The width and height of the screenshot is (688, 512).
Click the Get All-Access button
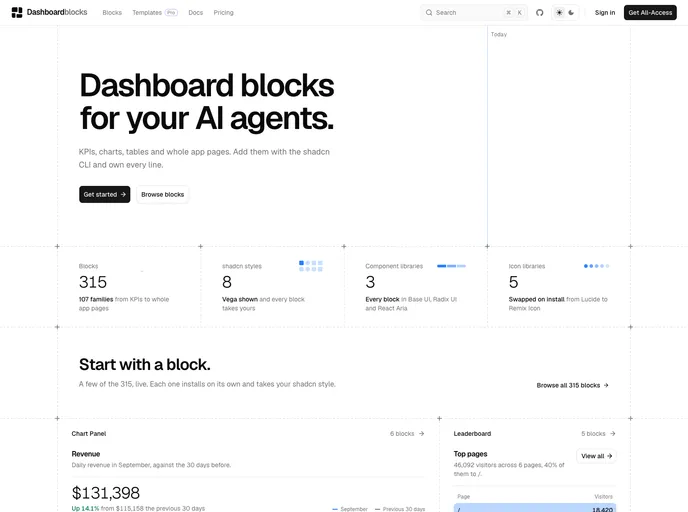click(650, 13)
